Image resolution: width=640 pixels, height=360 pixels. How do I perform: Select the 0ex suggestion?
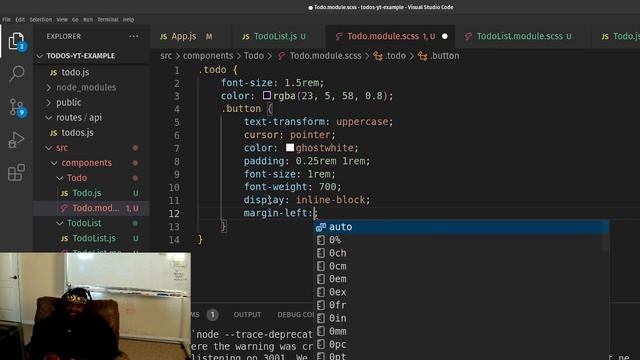pos(461,292)
